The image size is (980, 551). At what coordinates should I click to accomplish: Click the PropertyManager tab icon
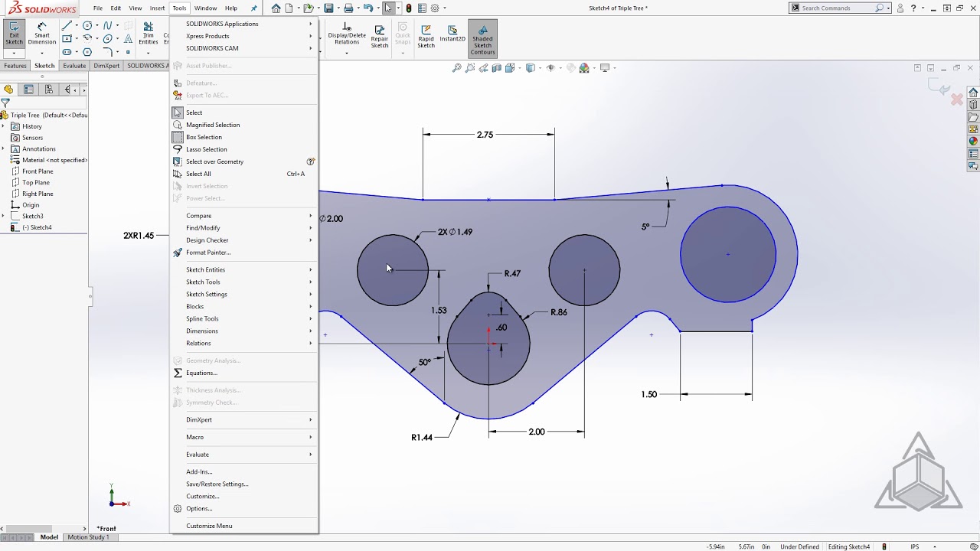(28, 90)
